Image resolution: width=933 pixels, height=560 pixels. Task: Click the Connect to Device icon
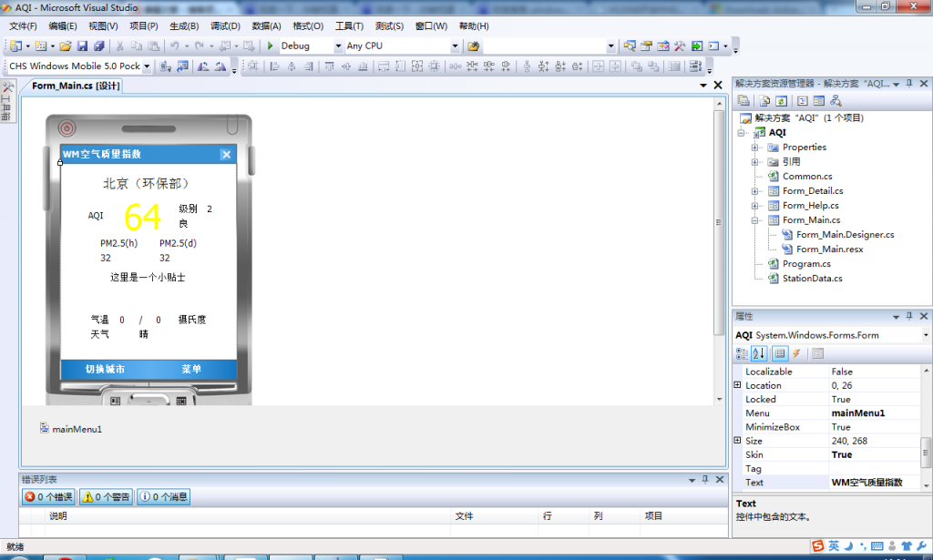pyautogui.click(x=166, y=66)
